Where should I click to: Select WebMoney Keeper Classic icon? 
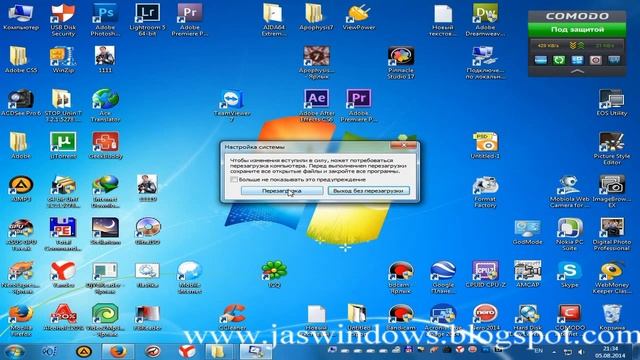[x=611, y=278]
